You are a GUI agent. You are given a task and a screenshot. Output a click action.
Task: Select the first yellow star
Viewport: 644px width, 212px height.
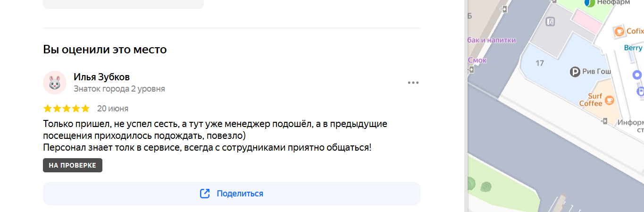coord(48,109)
